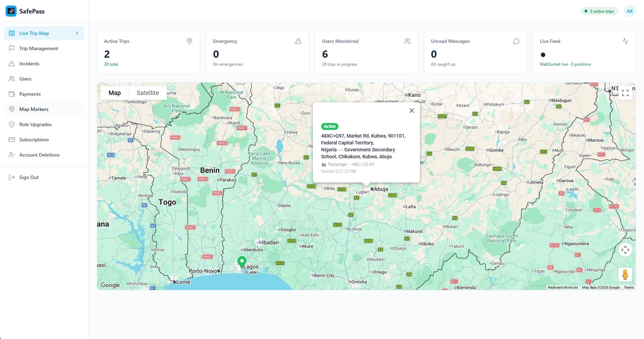
Task: Click the Emergency card warning icon
Action: pos(298,41)
